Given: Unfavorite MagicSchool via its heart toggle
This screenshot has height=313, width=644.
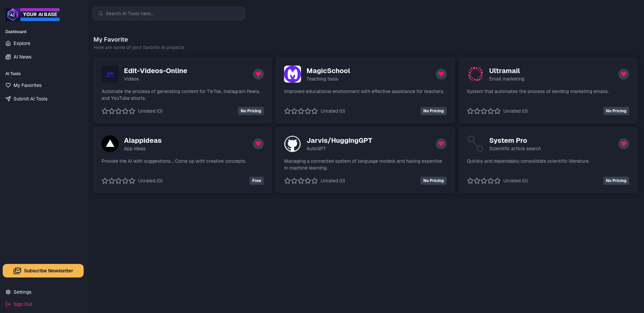Looking at the screenshot, I should [441, 74].
